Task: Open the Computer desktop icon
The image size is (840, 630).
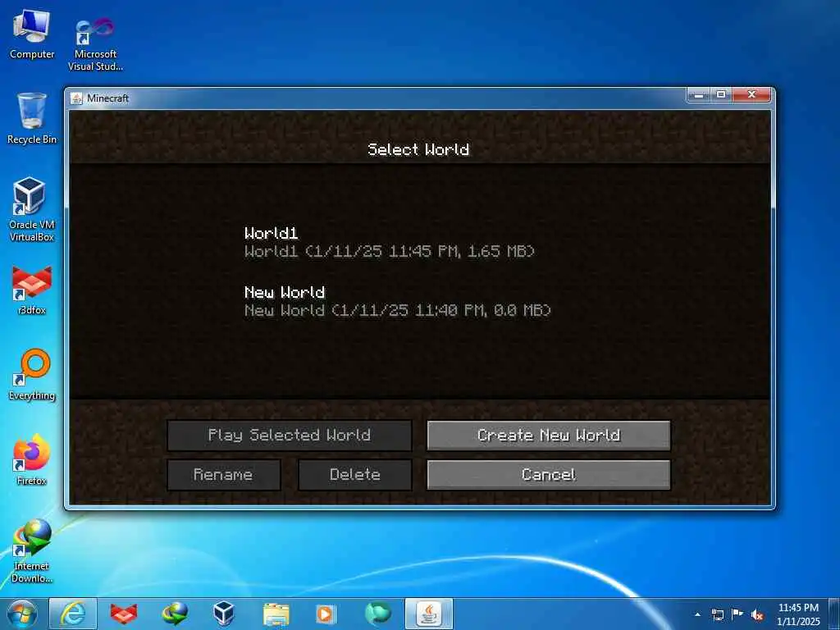Action: click(x=32, y=34)
